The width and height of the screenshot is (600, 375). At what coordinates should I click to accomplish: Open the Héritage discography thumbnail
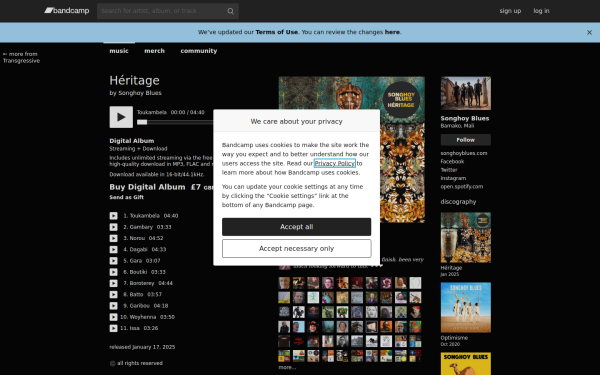click(x=466, y=238)
